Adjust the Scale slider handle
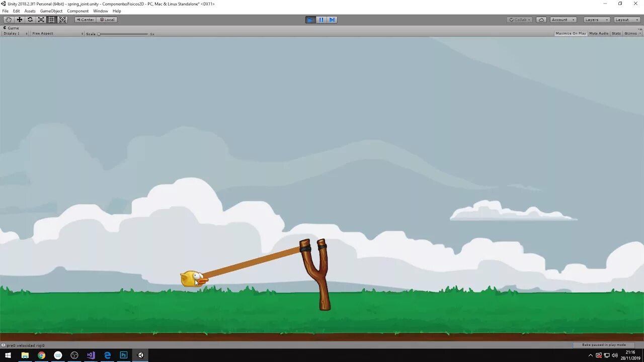The image size is (644, 362). [x=99, y=34]
